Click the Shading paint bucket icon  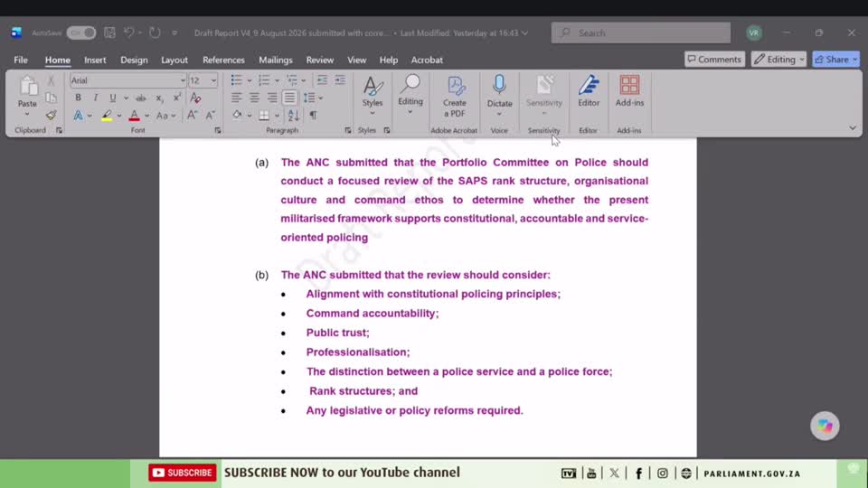pos(237,115)
